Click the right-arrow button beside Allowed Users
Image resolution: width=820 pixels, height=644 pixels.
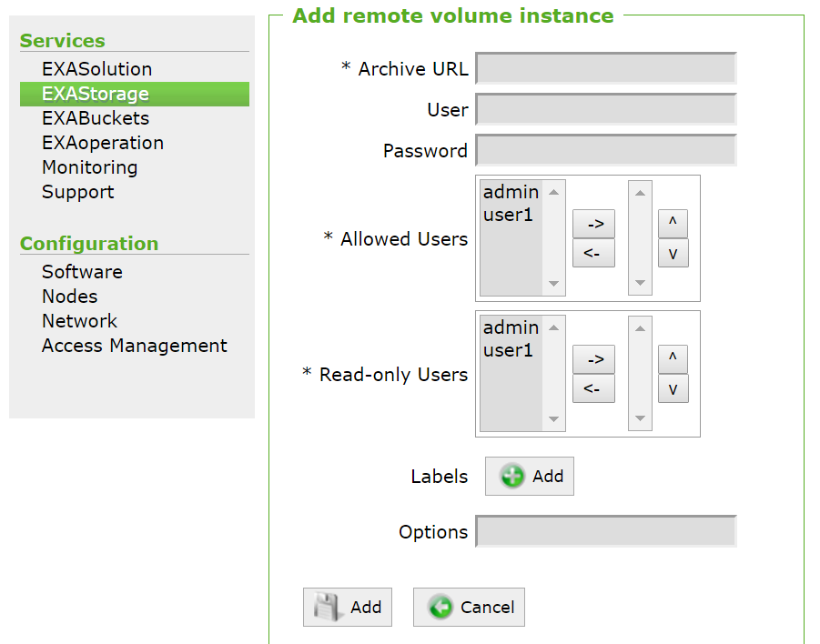pyautogui.click(x=593, y=224)
